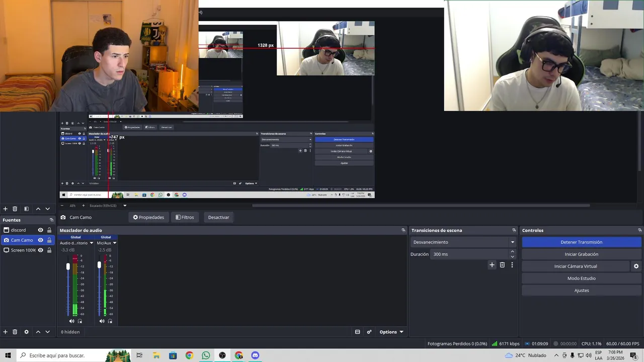
Task: Hide the Screen 100% source with its eye icon
Action: click(x=41, y=250)
